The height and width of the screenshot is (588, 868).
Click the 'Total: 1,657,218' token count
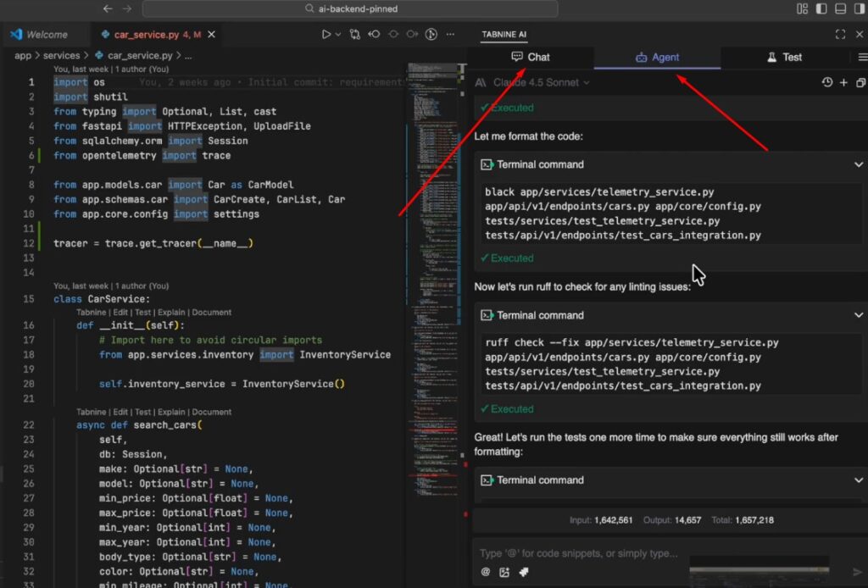(x=743, y=520)
